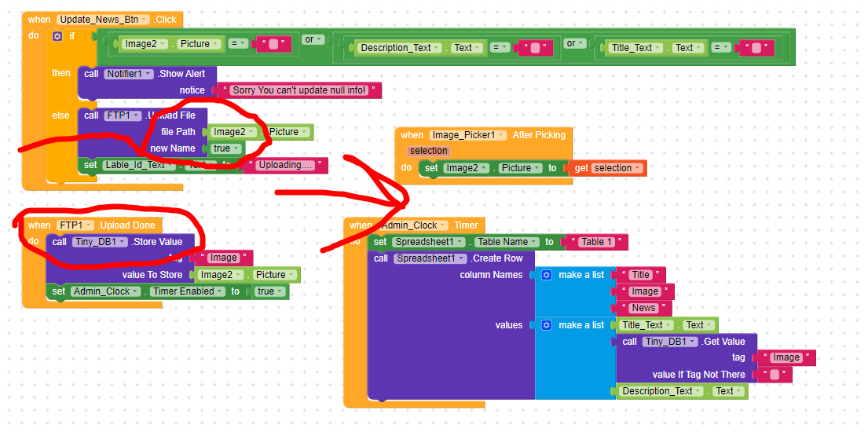Click the 'Image' tag string in Store Value
The width and height of the screenshot is (868, 432).
click(223, 258)
